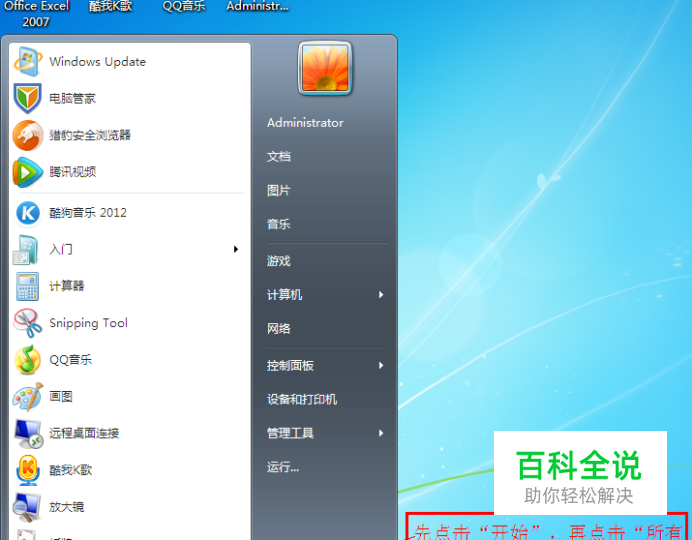Image resolution: width=692 pixels, height=540 pixels.
Task: Launch 画图 paint palette icon
Action: click(x=27, y=397)
